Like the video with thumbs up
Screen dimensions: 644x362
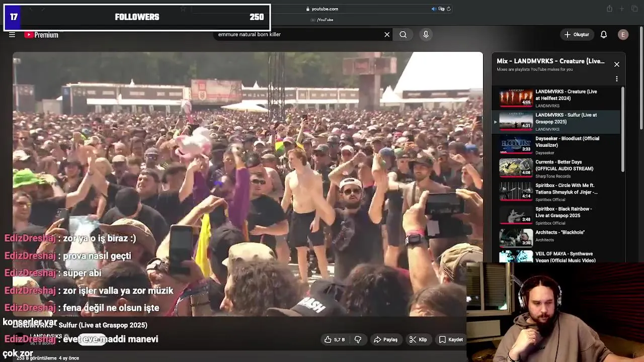pos(335,339)
